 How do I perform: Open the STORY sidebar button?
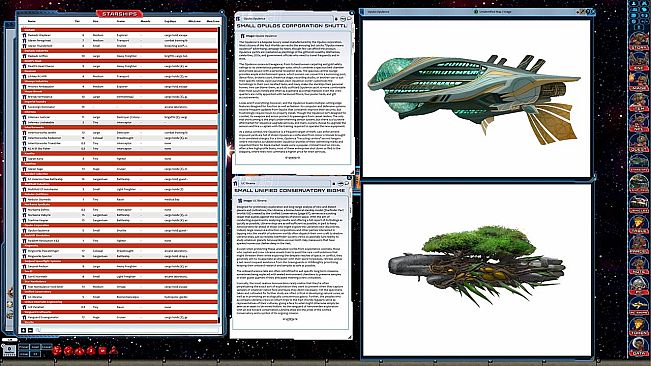click(639, 41)
